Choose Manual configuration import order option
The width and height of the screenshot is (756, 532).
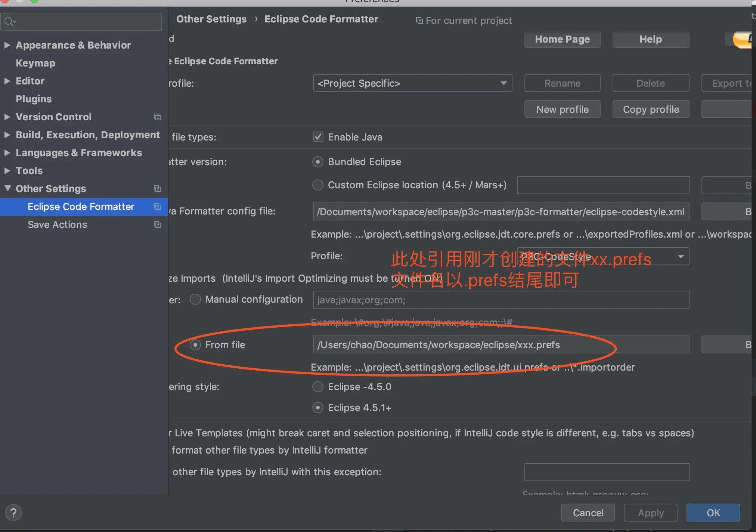tap(195, 299)
